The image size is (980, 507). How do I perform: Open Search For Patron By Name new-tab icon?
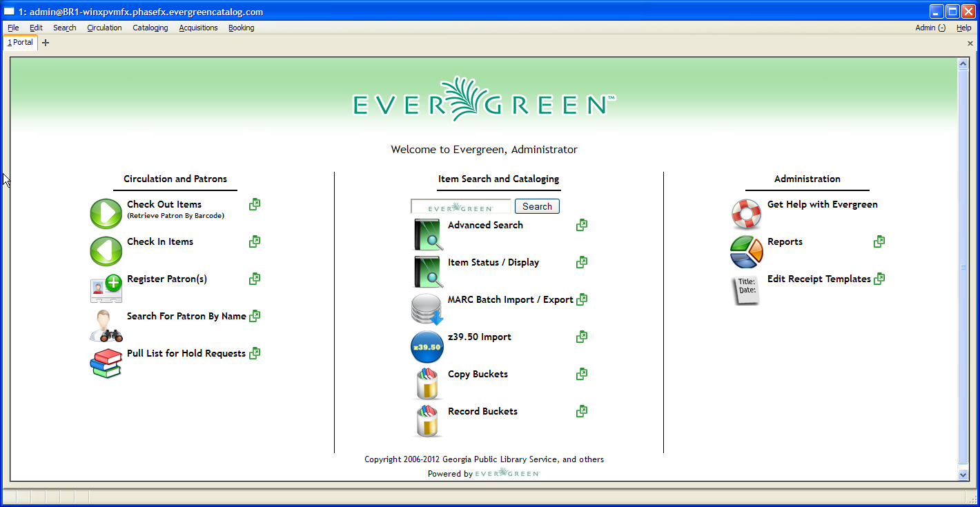click(255, 316)
